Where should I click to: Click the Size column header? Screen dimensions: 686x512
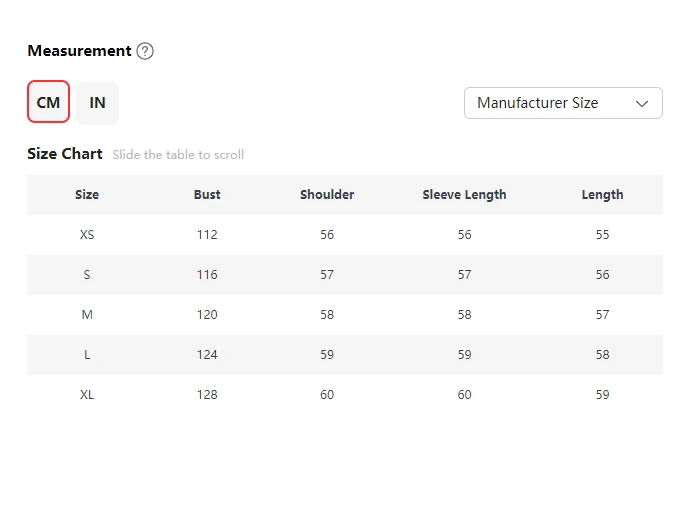click(87, 195)
